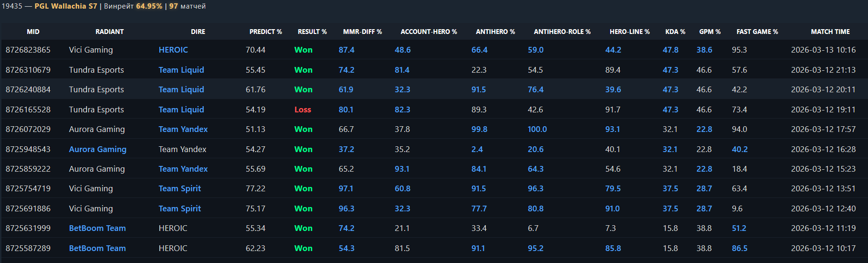Viewport: 868px width, 263px height.
Task: Sort by the KDA % column header
Action: point(675,32)
